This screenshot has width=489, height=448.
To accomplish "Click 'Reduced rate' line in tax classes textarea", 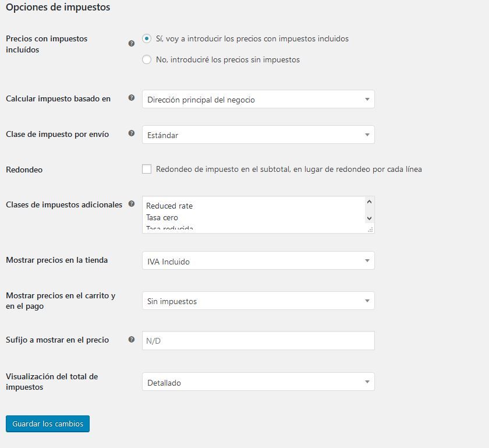I will point(169,206).
